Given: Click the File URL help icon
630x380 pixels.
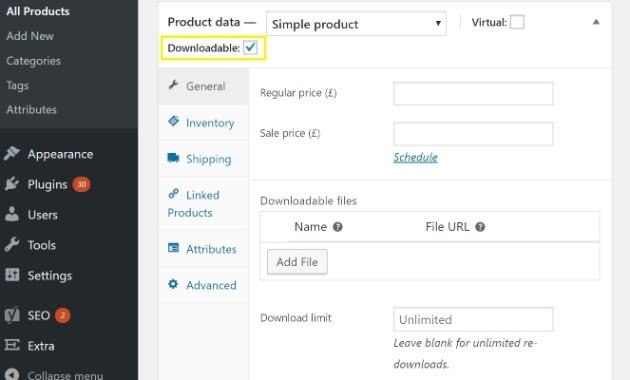Looking at the screenshot, I should [480, 227].
